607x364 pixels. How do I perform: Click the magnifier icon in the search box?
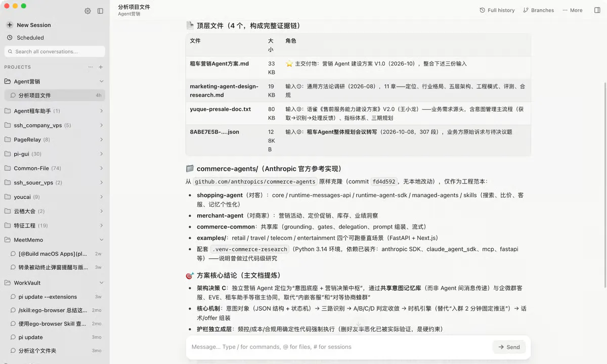pyautogui.click(x=10, y=52)
